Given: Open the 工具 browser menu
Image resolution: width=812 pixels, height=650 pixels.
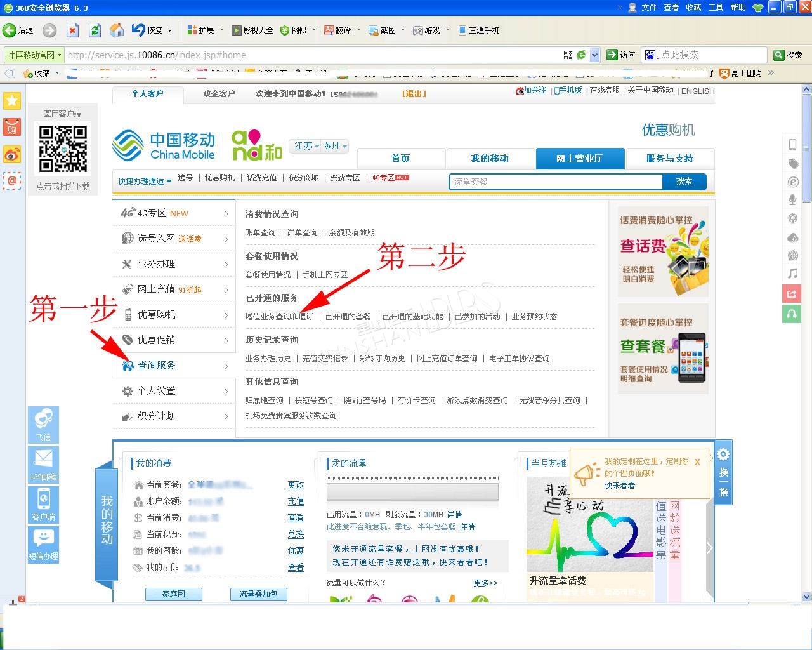Looking at the screenshot, I should coord(716,8).
